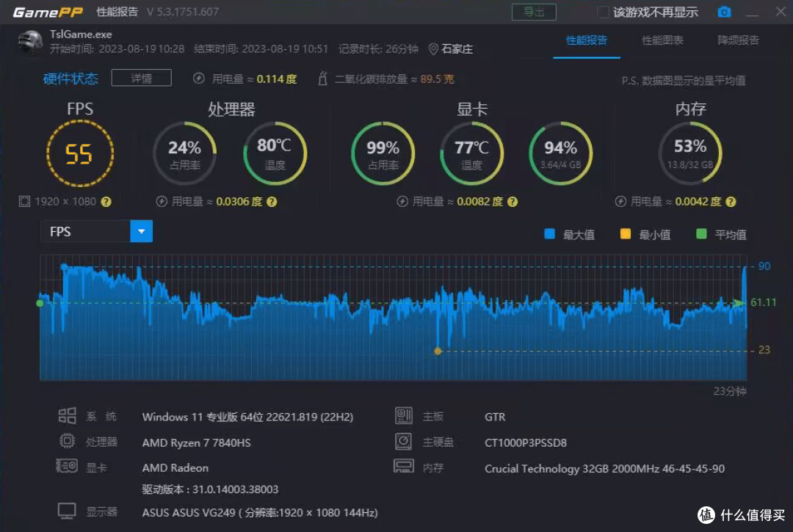The image size is (793, 532).
Task: Click help icon next to 0.0042 度
Action: pos(731,202)
